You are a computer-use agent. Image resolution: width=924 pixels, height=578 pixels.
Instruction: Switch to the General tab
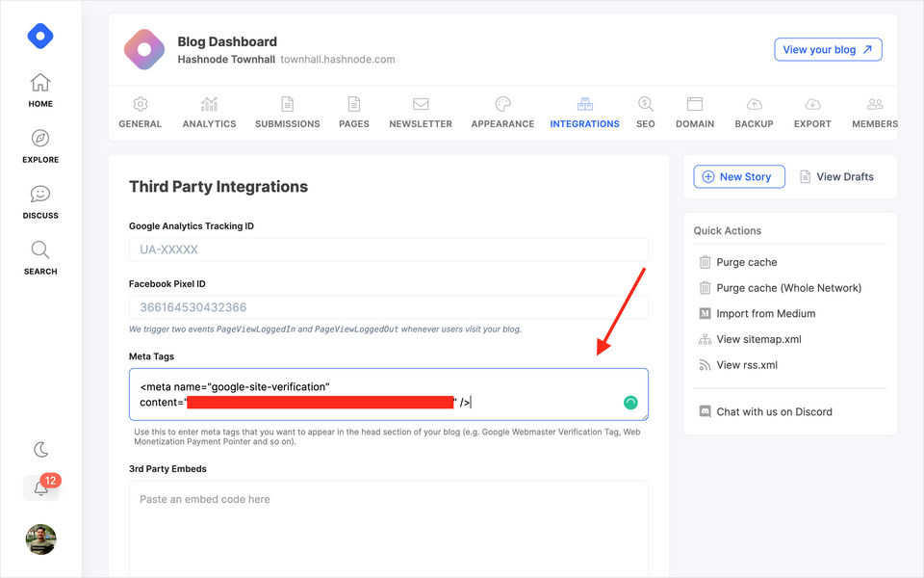tap(141, 113)
